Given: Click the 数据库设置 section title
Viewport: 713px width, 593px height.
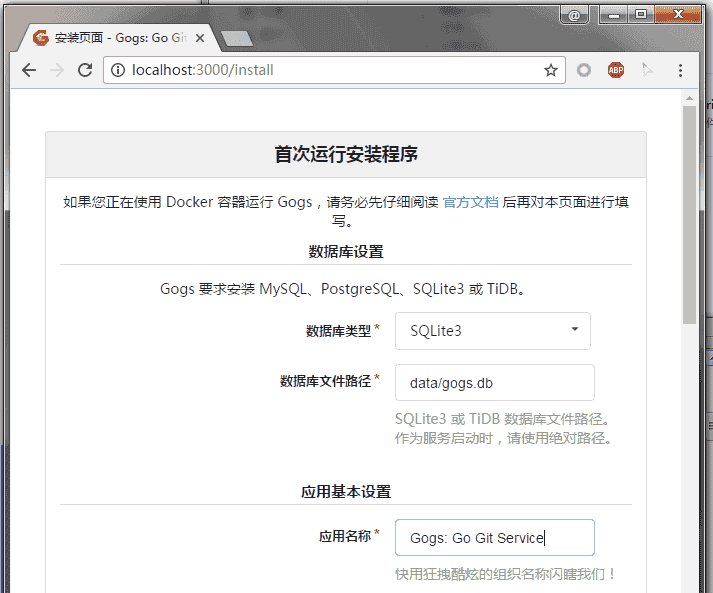Looking at the screenshot, I should (x=346, y=251).
